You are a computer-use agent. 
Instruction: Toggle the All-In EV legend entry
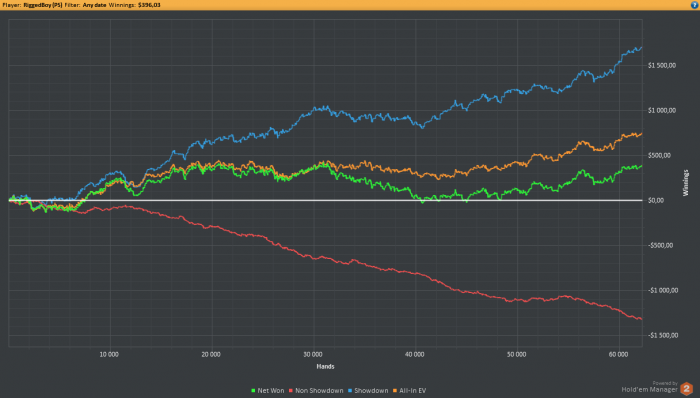409,390
